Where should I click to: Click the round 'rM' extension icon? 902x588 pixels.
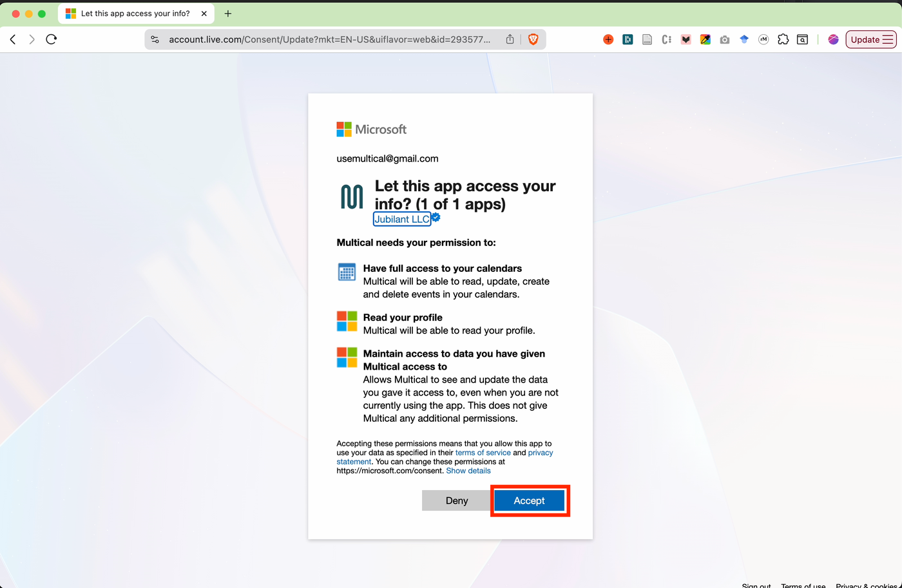(x=763, y=39)
